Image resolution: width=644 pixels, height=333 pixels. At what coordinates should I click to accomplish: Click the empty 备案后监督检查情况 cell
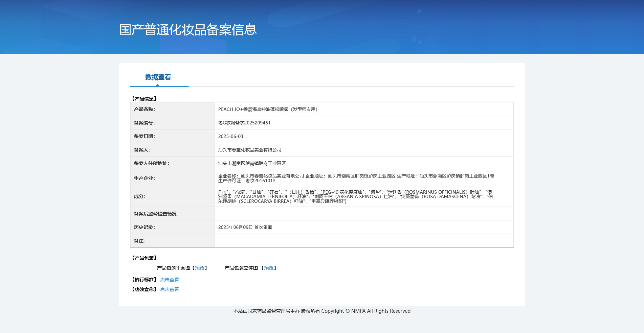click(364, 214)
